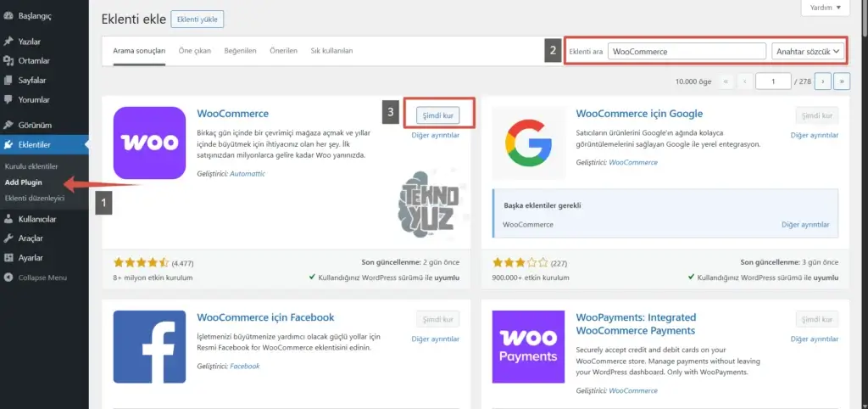Viewport: 868px width, 409px height.
Task: Open Kurulu eklentiler submenu
Action: point(31,166)
